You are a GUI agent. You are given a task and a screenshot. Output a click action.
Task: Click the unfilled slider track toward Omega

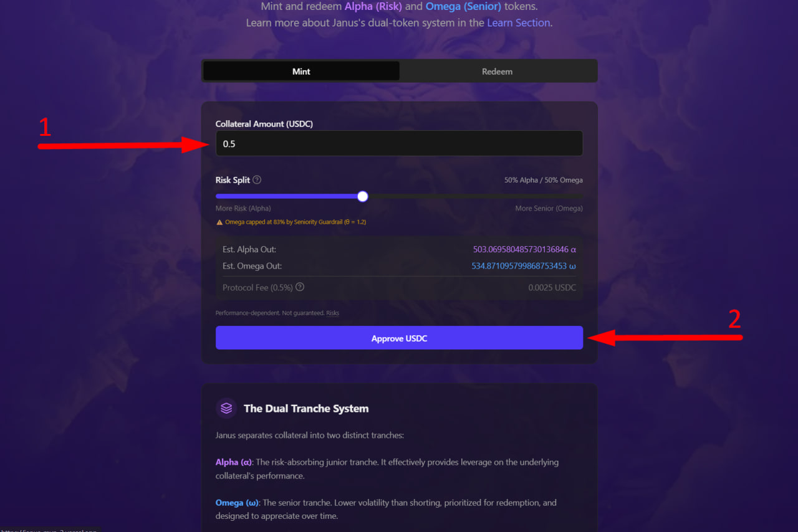[x=474, y=196]
